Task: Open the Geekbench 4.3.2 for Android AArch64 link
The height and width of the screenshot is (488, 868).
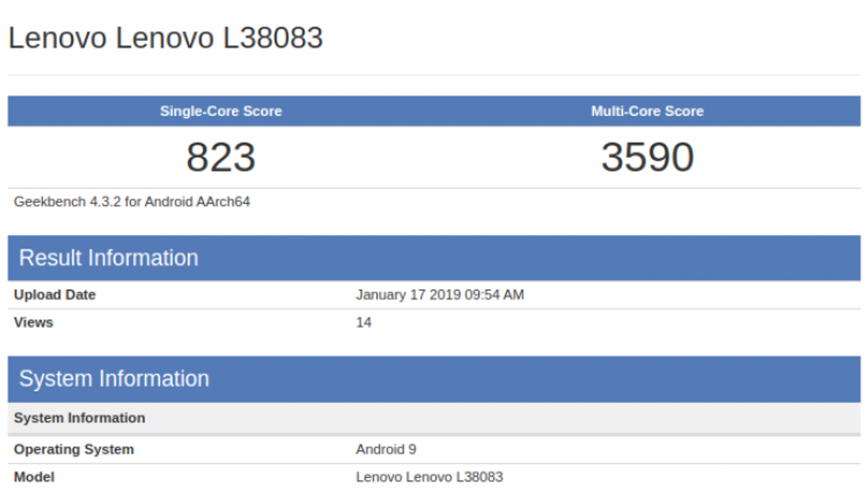Action: pyautogui.click(x=132, y=201)
